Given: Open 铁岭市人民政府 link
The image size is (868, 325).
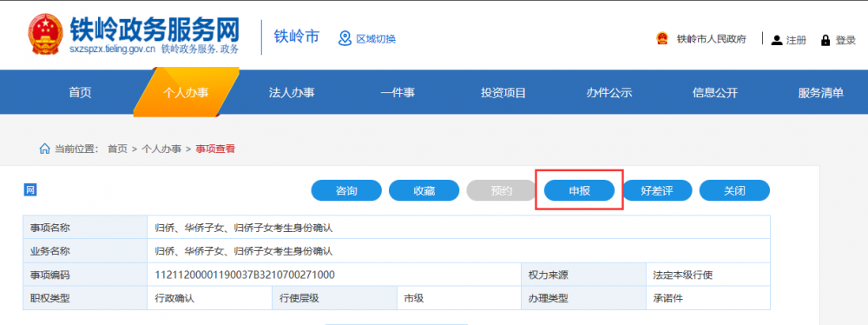Looking at the screenshot, I should click(x=712, y=39).
